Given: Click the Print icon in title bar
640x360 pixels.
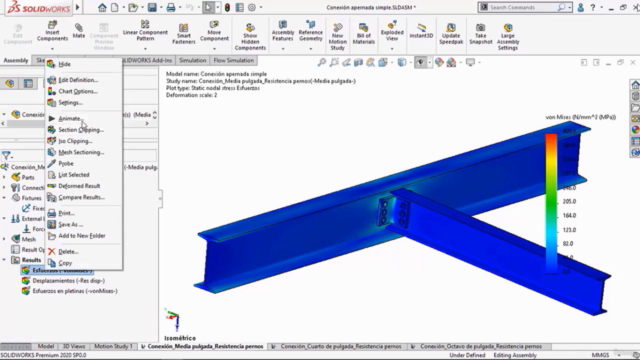Looking at the screenshot, I should click(x=171, y=7).
